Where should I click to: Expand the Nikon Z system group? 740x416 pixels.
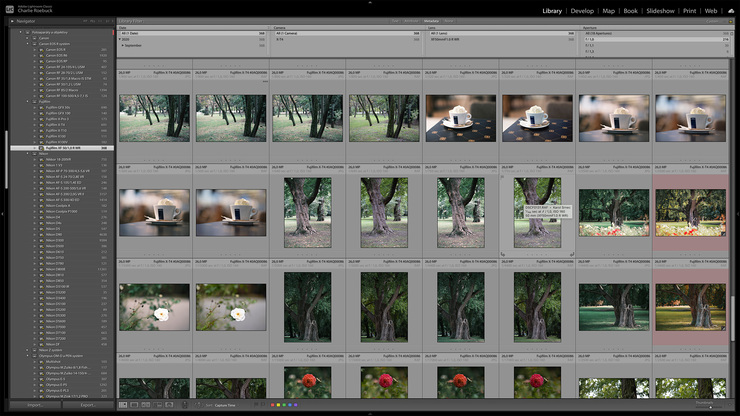(x=28, y=350)
